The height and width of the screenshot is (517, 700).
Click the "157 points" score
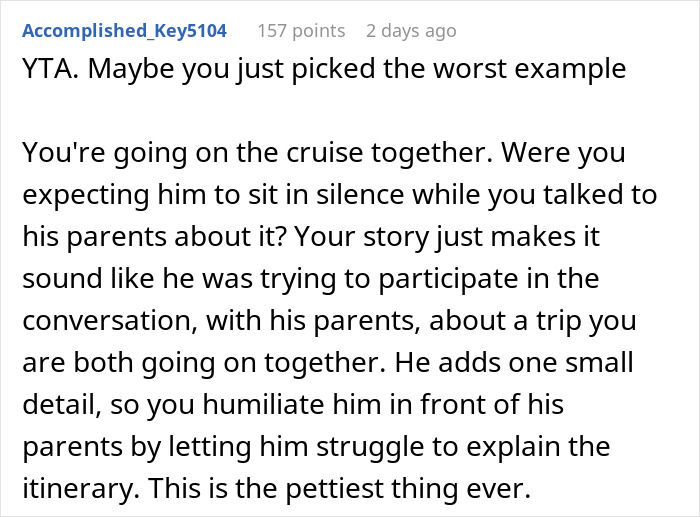(x=300, y=31)
